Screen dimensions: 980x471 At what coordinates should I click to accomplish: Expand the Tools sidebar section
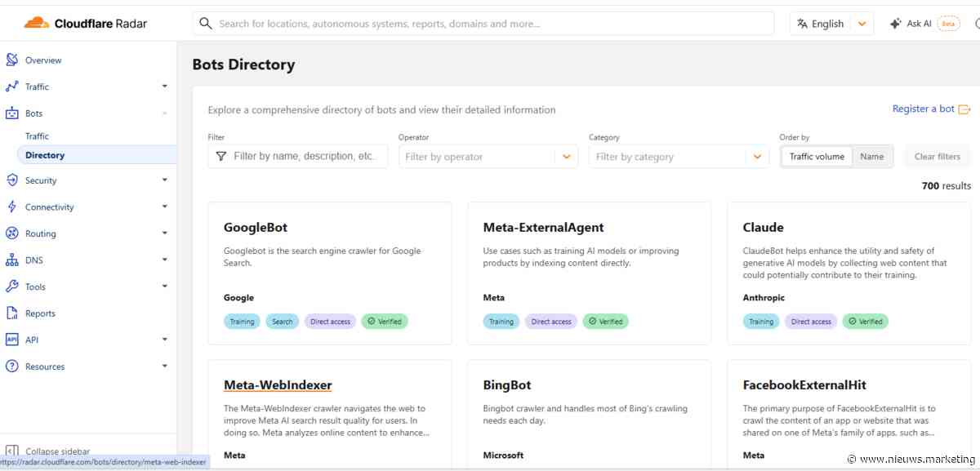pyautogui.click(x=164, y=287)
